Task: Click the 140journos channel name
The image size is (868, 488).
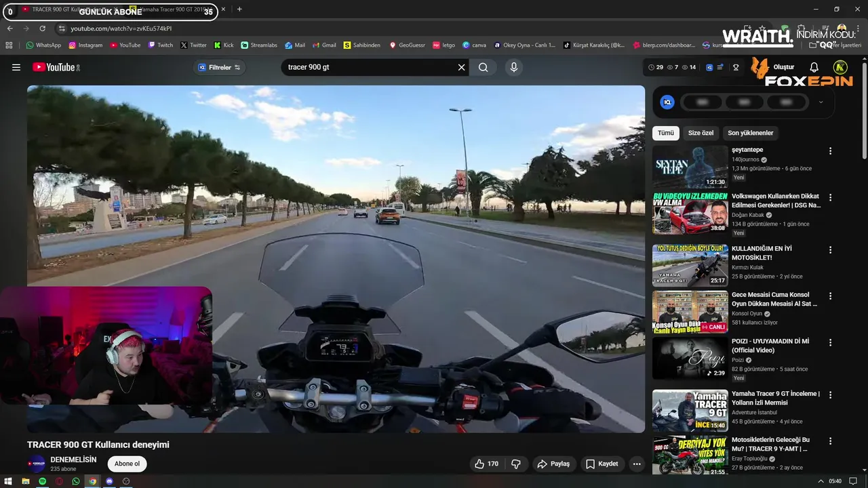Action: coord(745,159)
